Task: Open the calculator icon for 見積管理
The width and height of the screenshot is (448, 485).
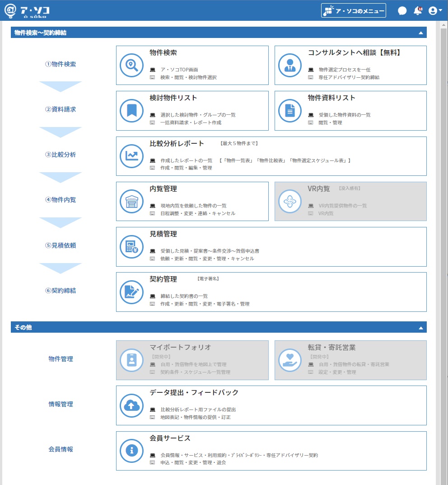Action: [131, 247]
